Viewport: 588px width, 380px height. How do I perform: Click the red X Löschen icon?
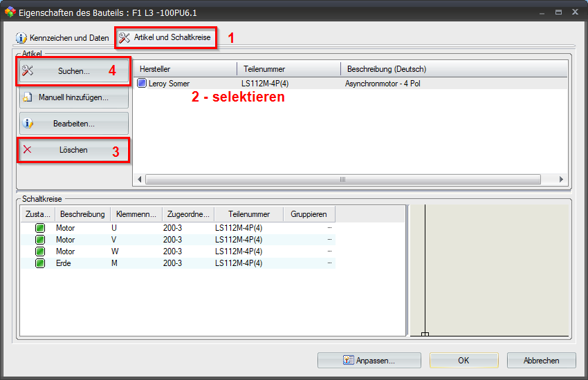pos(28,149)
